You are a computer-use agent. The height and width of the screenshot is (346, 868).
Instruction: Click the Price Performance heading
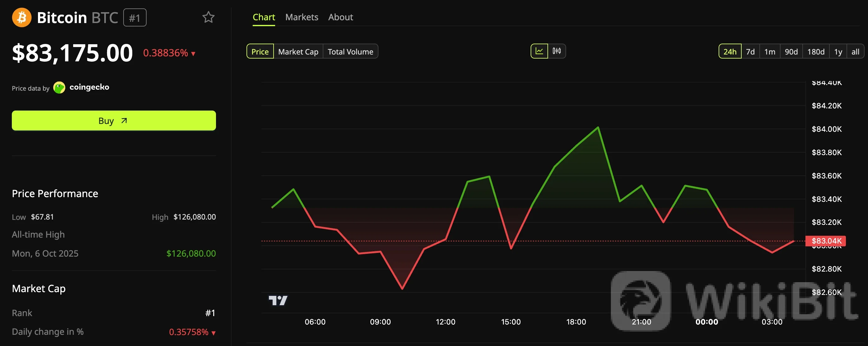click(x=55, y=194)
